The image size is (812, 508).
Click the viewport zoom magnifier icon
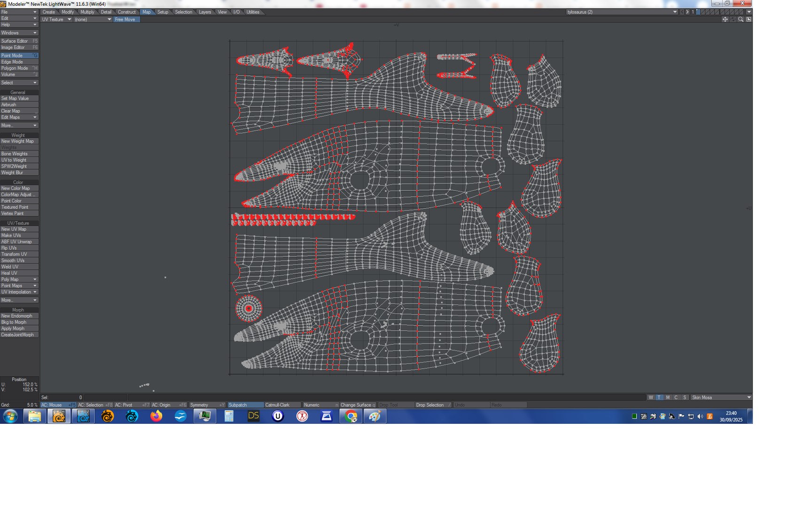741,19
